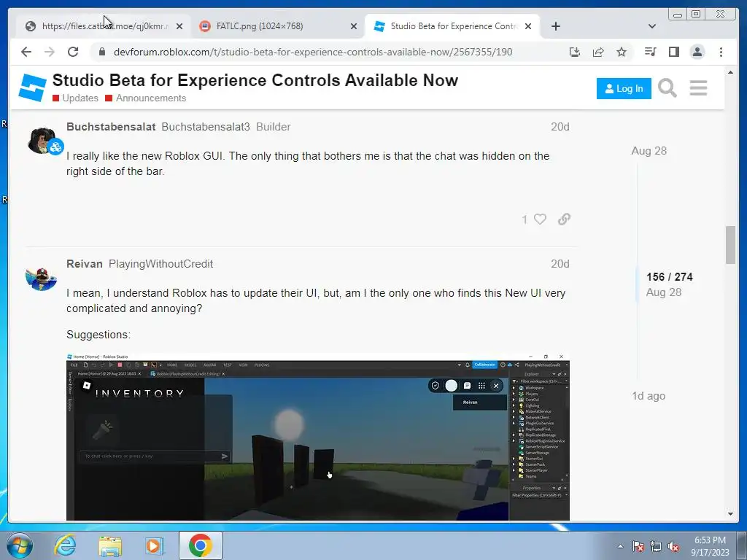
Task: Click the install/download page icon in the address bar
Action: (x=575, y=52)
